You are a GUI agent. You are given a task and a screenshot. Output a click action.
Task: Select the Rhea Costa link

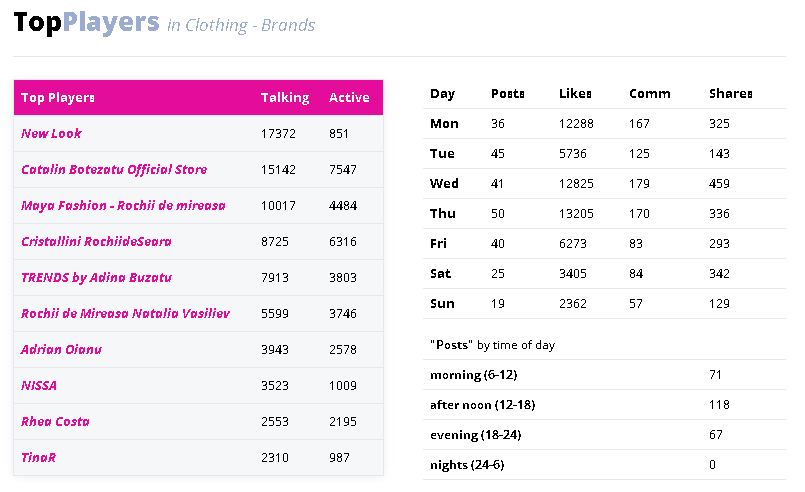tap(55, 421)
